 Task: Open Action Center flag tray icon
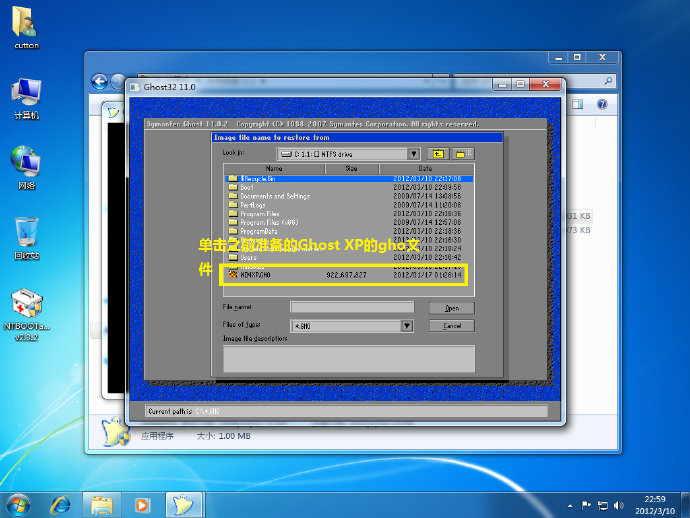coord(586,505)
